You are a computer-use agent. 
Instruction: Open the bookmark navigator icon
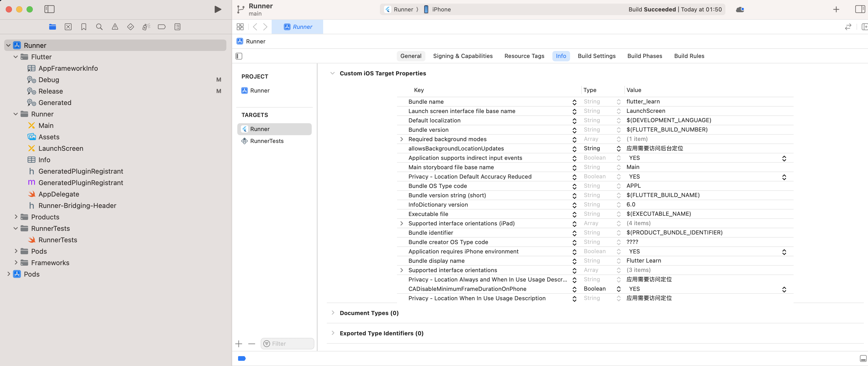(84, 27)
